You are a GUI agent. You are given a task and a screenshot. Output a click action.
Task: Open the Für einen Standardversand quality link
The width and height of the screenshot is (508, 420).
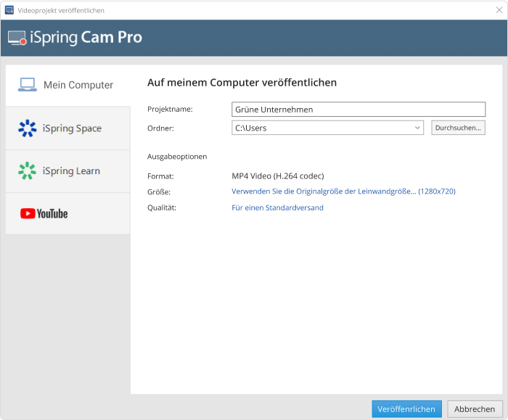point(277,207)
